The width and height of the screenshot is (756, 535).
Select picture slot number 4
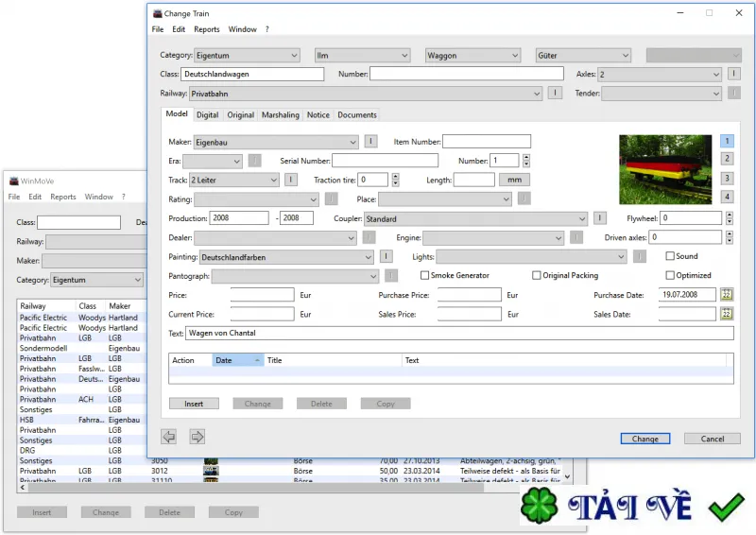coord(727,197)
